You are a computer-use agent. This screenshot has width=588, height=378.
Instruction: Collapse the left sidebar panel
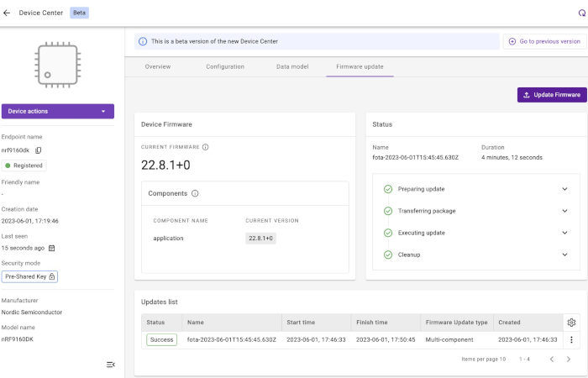tap(111, 364)
